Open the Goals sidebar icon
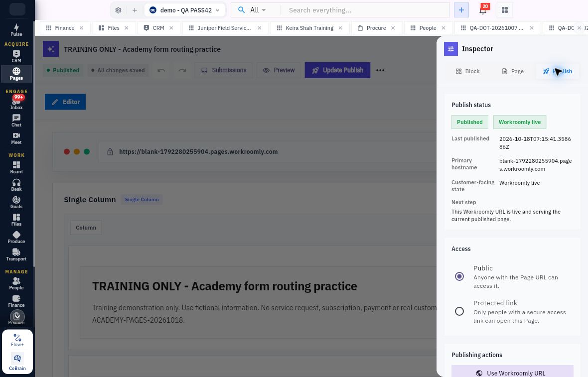Image resolution: width=588 pixels, height=377 pixels. coord(16,202)
